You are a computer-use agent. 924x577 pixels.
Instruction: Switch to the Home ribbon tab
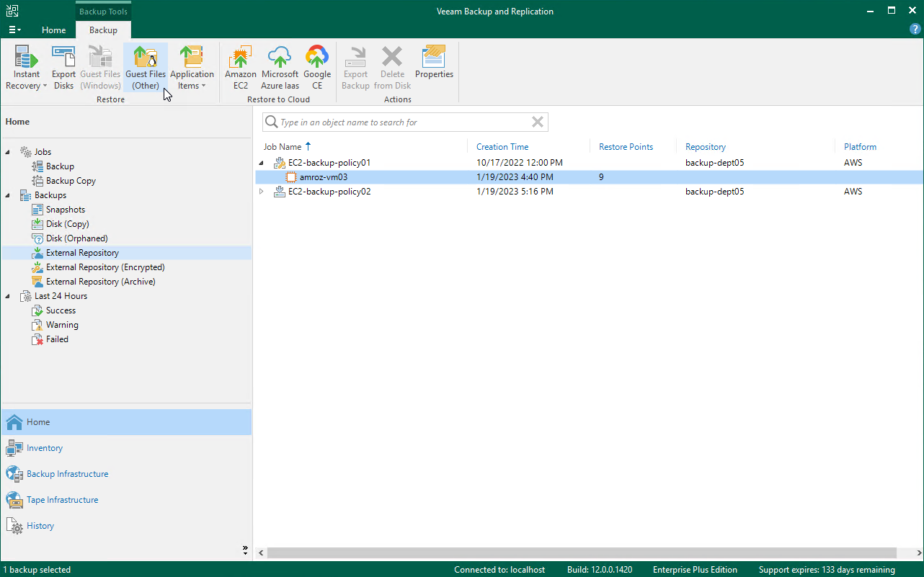point(54,30)
